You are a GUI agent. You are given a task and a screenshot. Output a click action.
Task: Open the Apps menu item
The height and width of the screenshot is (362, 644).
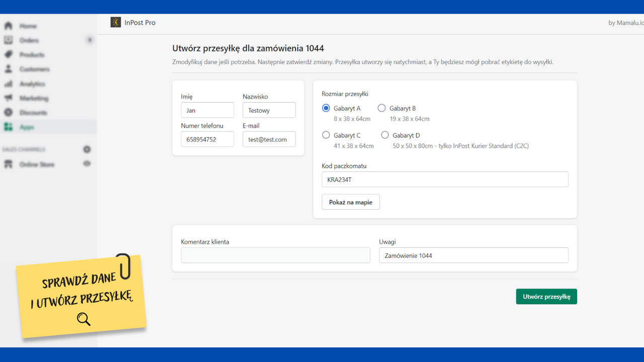click(27, 127)
